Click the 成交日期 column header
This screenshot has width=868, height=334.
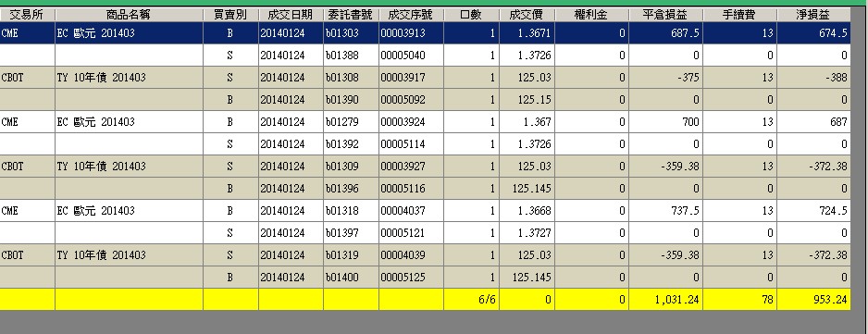coord(291,15)
